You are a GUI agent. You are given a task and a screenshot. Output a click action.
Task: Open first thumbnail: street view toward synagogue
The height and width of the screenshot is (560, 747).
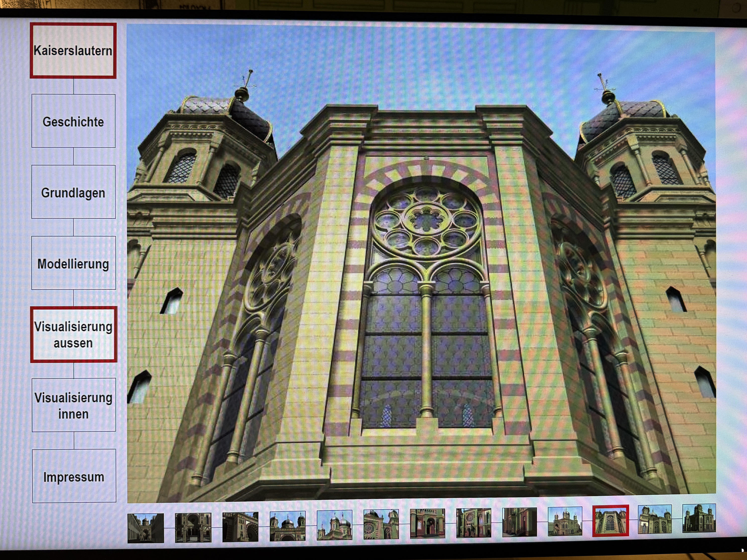coord(146,528)
